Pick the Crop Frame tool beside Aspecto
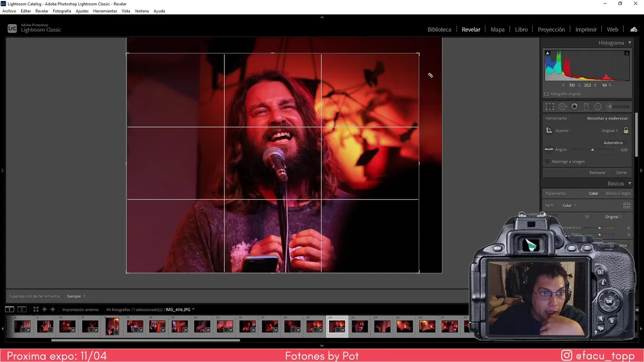The height and width of the screenshot is (362, 644). (549, 131)
